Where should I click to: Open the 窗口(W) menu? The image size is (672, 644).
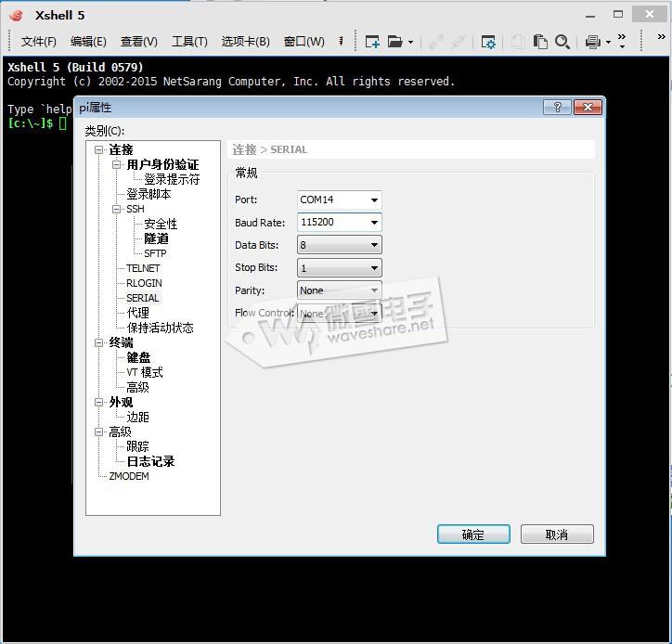pos(304,42)
